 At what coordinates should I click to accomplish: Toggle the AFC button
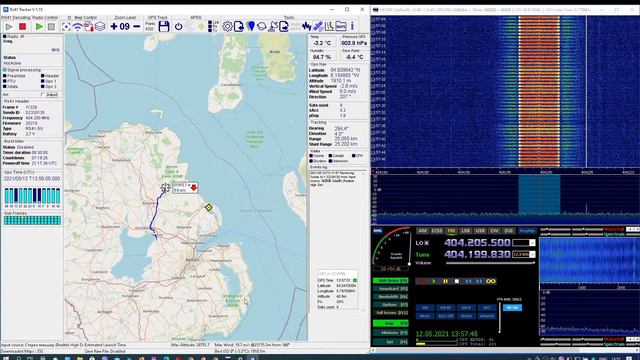(487, 308)
